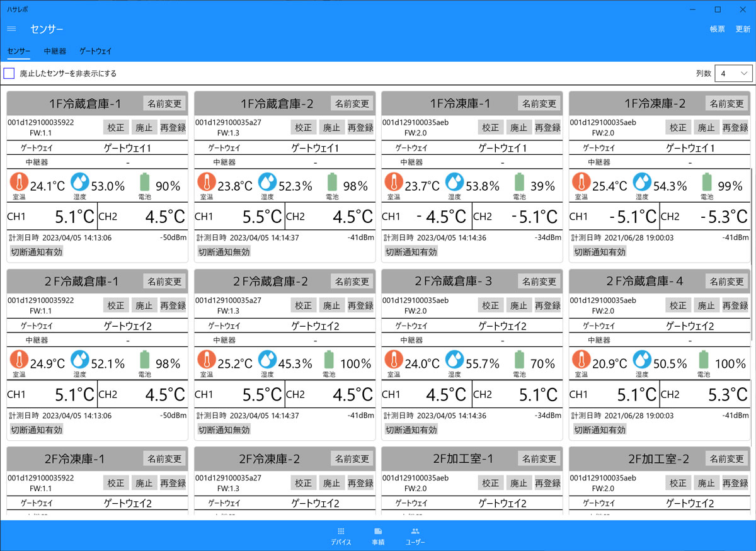Screen dimensions: 756x551
Task: Open the ユーザー section in bottom bar
Action: click(x=415, y=537)
